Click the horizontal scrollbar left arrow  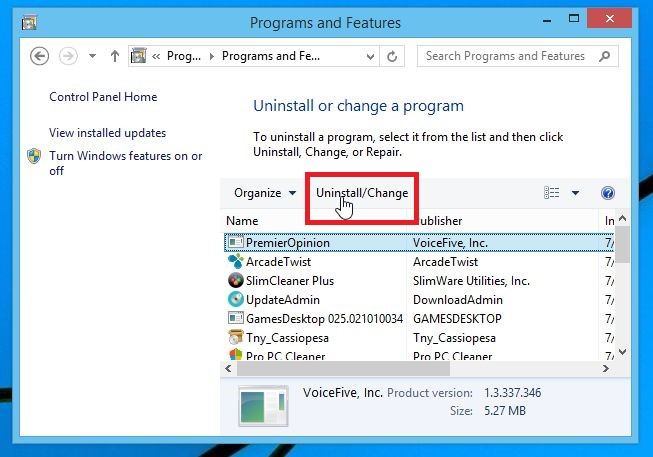tap(228, 369)
